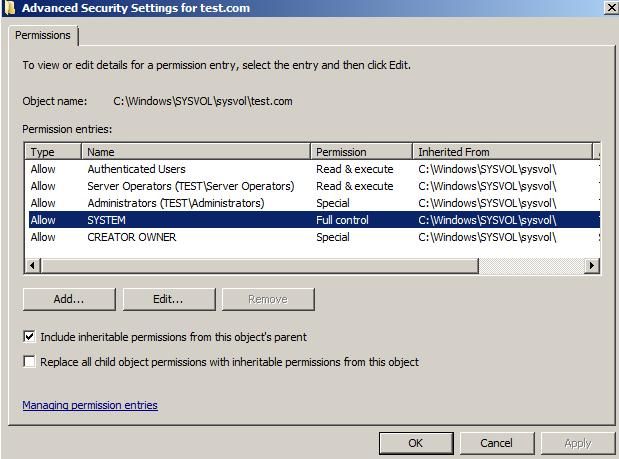Viewport: 619px width, 459px height.
Task: Click the Cancel button
Action: [497, 443]
